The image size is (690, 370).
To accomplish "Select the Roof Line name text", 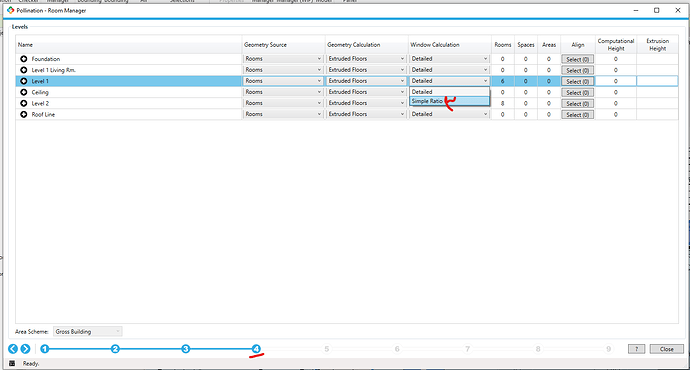I will [43, 114].
